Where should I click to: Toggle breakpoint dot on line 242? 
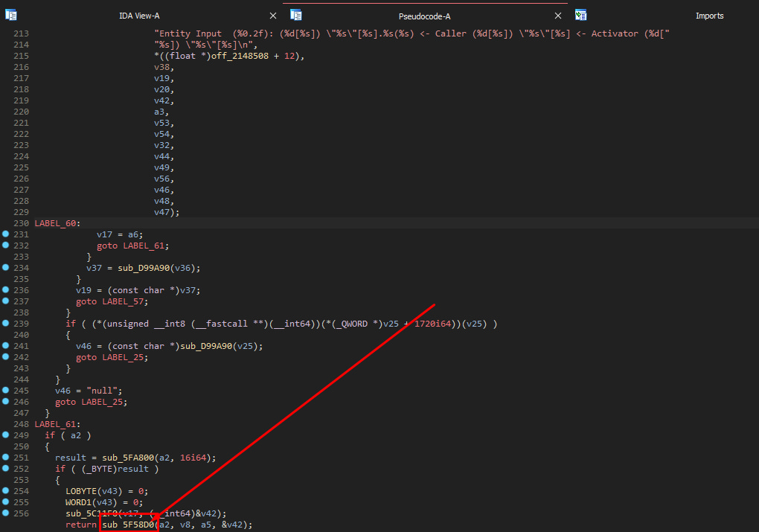click(6, 356)
